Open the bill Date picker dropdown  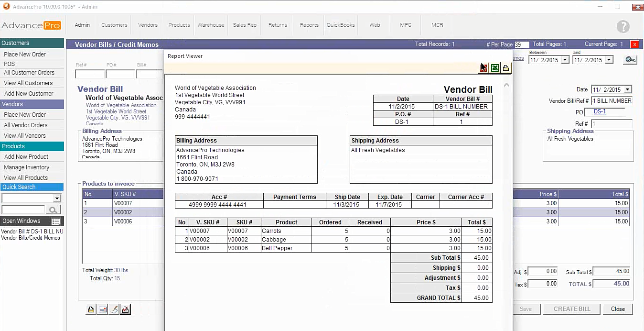tap(627, 89)
